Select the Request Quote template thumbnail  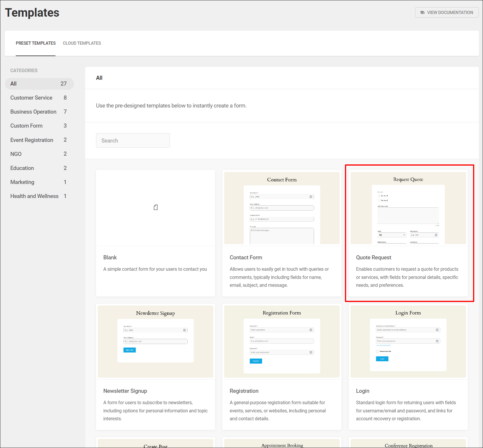408,208
